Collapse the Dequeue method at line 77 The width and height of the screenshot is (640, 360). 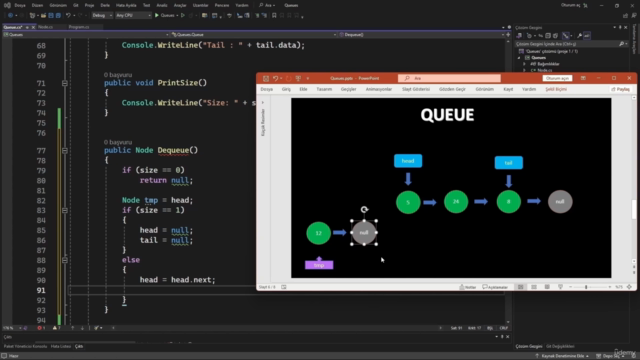tap(64, 150)
